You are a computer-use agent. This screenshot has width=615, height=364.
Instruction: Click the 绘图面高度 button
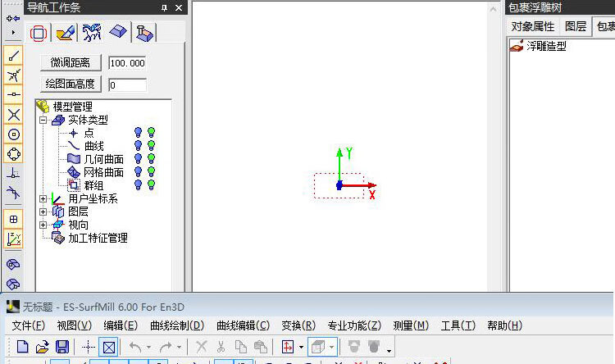tap(71, 84)
